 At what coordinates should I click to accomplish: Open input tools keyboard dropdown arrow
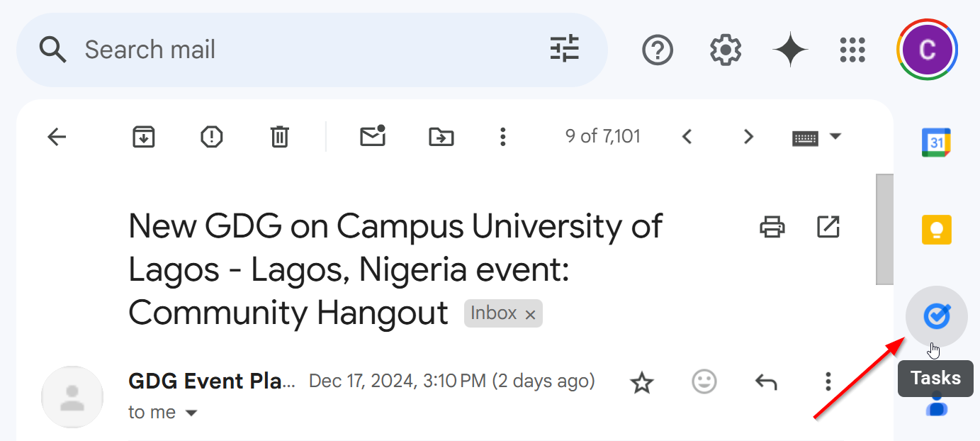point(835,136)
